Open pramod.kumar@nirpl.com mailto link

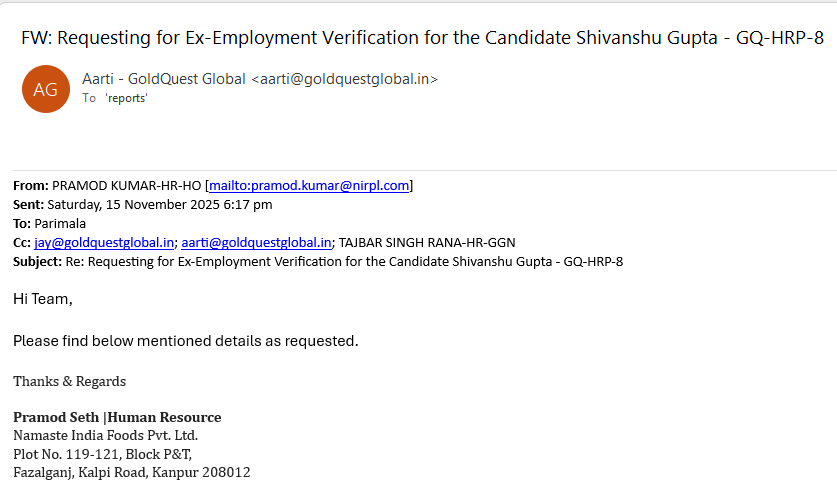[309, 186]
